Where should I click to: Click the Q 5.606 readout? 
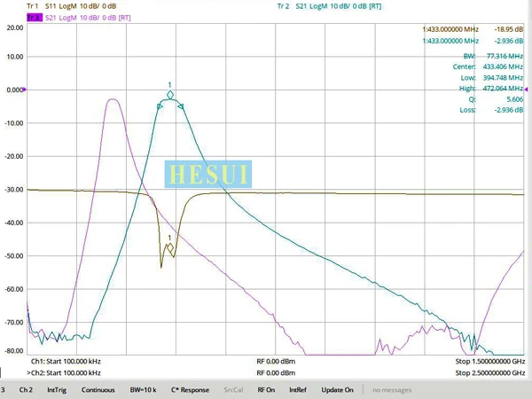[x=496, y=99]
